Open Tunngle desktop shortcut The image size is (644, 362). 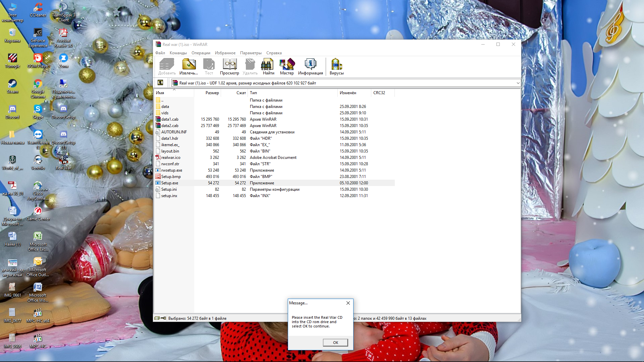tap(12, 61)
